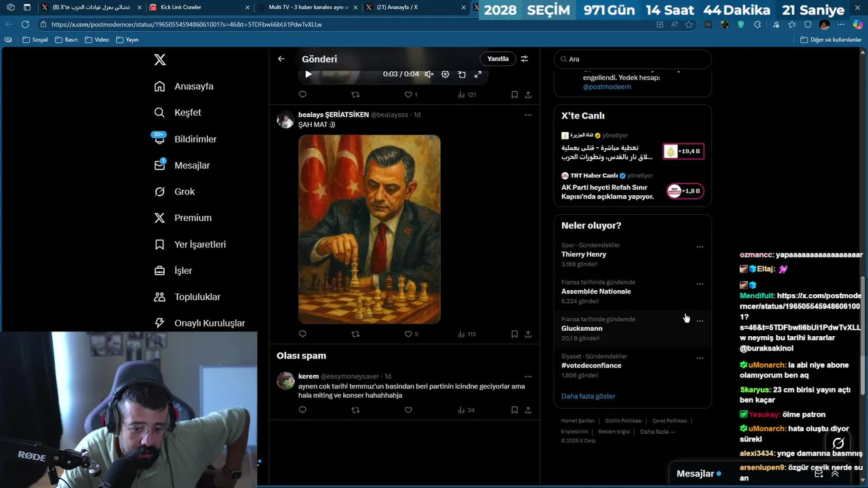Open bealays ŞERİATSİKEN profile avatar

285,120
